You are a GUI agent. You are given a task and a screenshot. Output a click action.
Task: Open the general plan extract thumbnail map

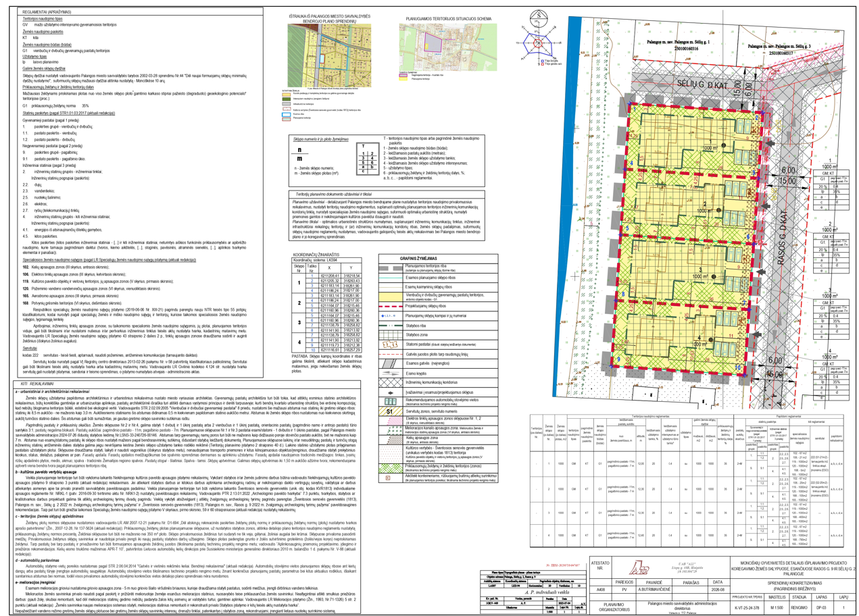point(328,55)
